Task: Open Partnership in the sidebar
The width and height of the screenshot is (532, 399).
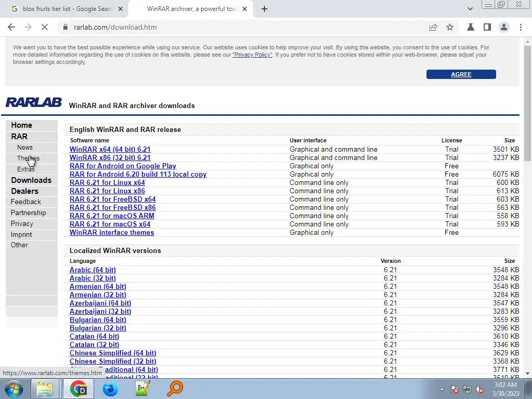Action: [x=28, y=212]
